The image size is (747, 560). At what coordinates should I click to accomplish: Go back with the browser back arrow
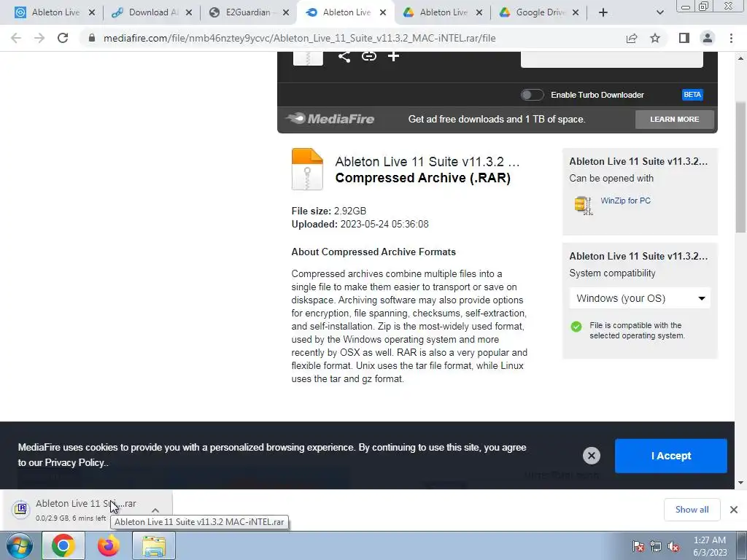click(x=16, y=38)
